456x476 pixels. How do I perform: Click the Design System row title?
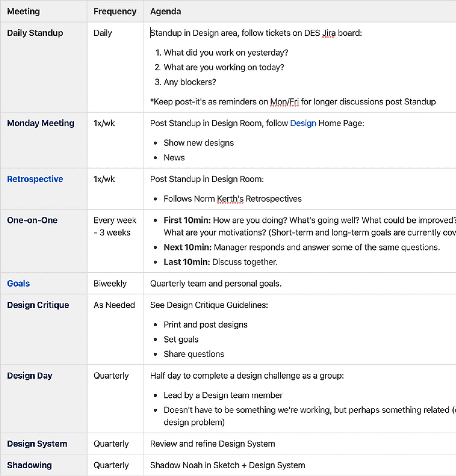[x=37, y=444]
